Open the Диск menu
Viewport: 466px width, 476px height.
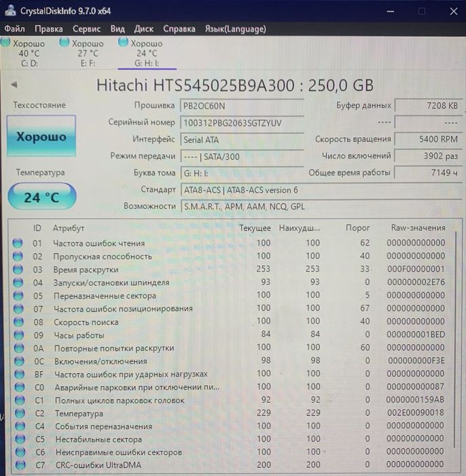pos(144,29)
